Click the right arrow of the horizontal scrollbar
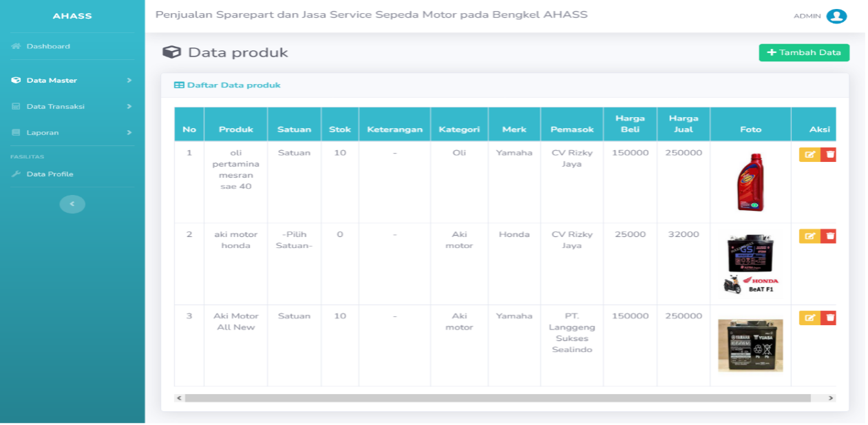Image resolution: width=868 pixels, height=425 pixels. [x=831, y=398]
